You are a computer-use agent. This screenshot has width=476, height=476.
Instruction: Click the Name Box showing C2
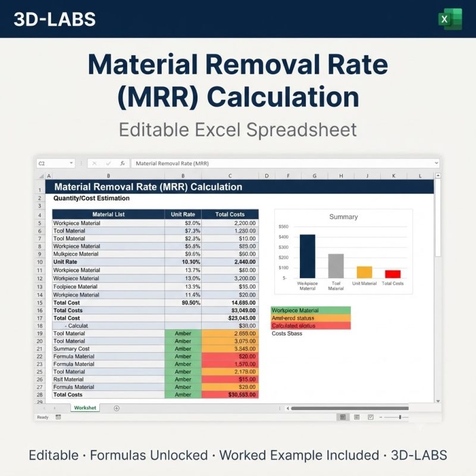tap(55, 163)
